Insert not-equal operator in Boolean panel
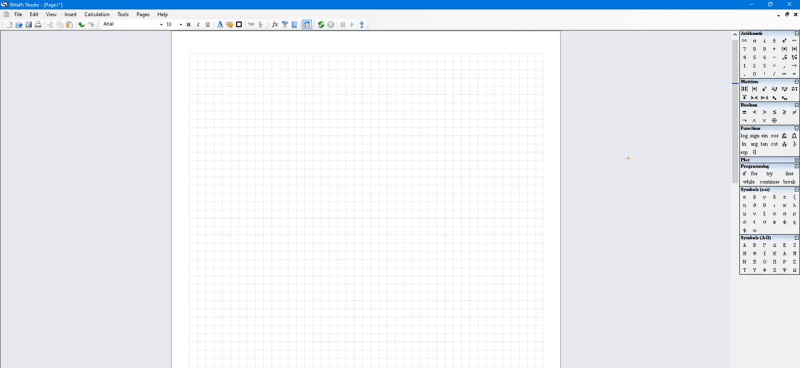The width and height of the screenshot is (800, 368). [794, 112]
